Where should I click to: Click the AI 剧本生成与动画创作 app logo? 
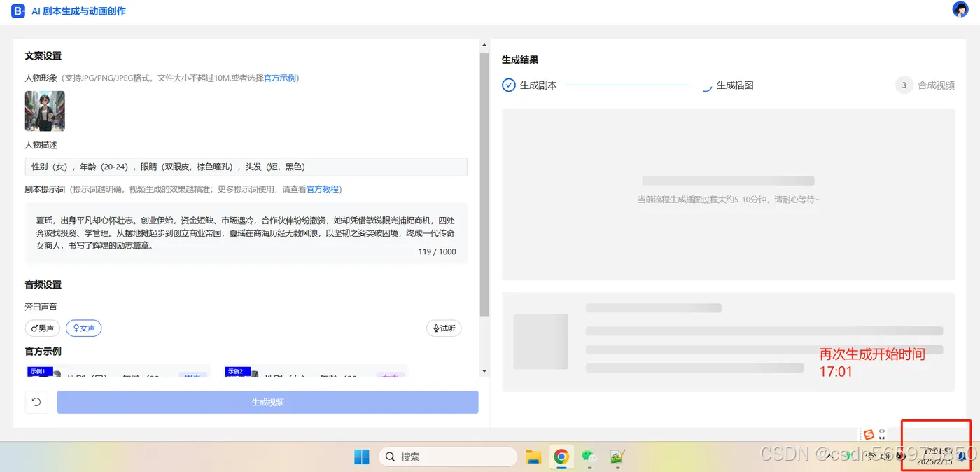17,11
